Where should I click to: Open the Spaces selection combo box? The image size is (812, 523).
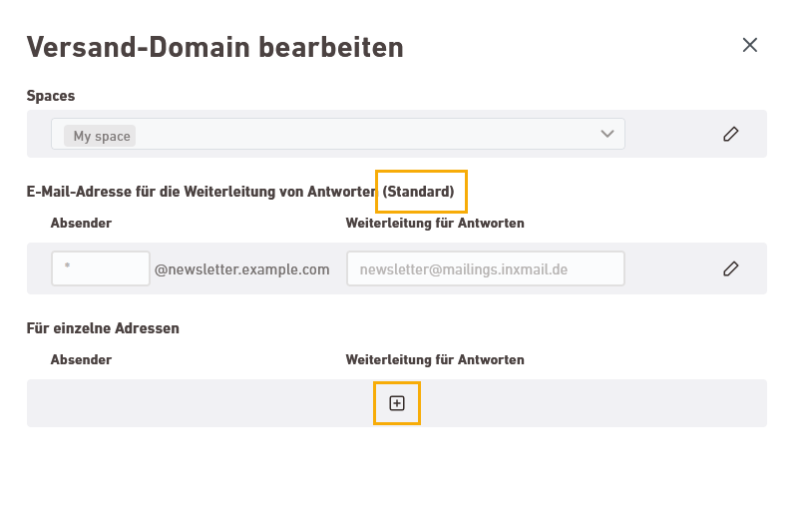tap(337, 134)
